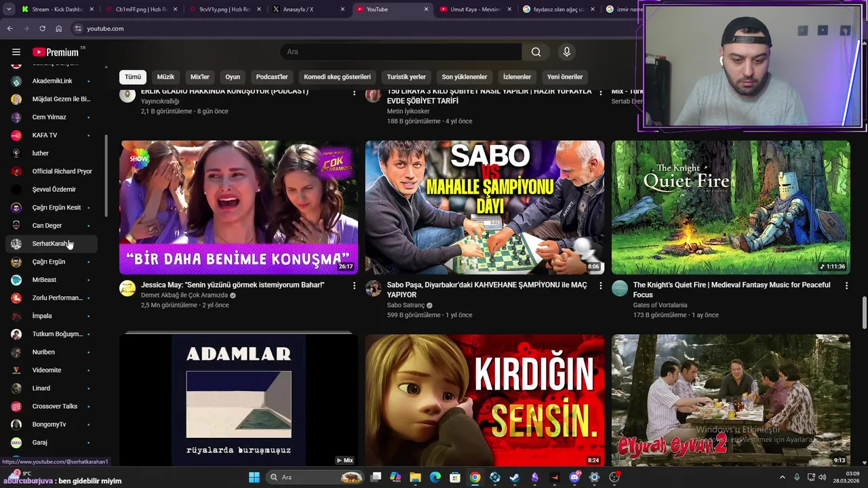Show hidden system tray icons chevron
The height and width of the screenshot is (488, 868).
point(784,477)
